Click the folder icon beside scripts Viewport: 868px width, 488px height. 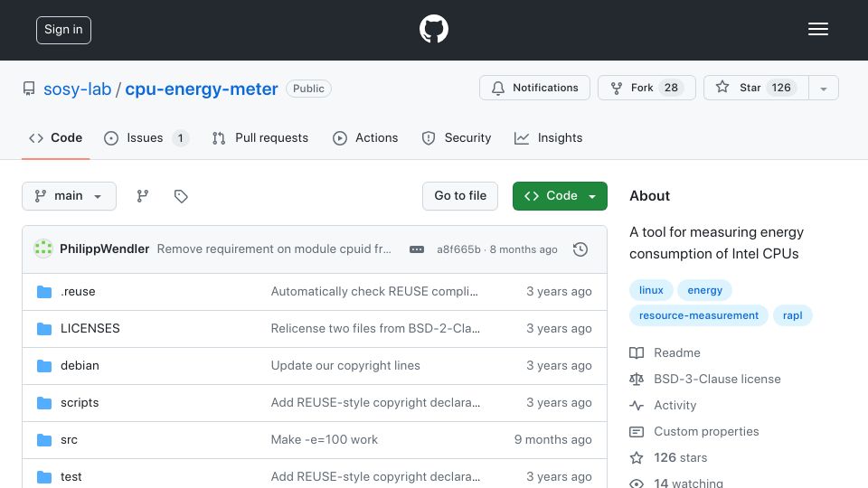[x=44, y=403]
